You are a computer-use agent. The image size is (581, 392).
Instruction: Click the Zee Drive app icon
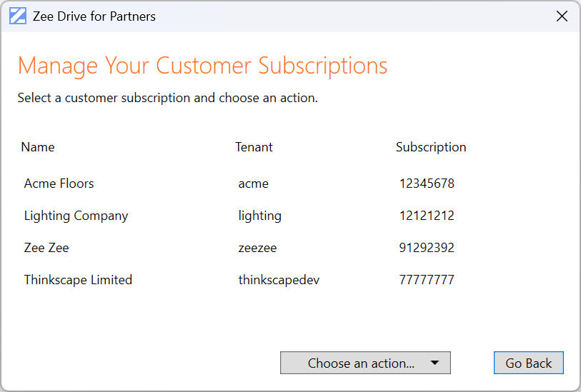tap(18, 16)
